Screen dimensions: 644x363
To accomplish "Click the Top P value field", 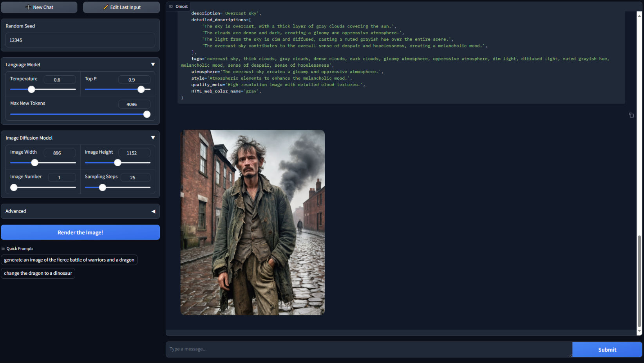I will [134, 79].
